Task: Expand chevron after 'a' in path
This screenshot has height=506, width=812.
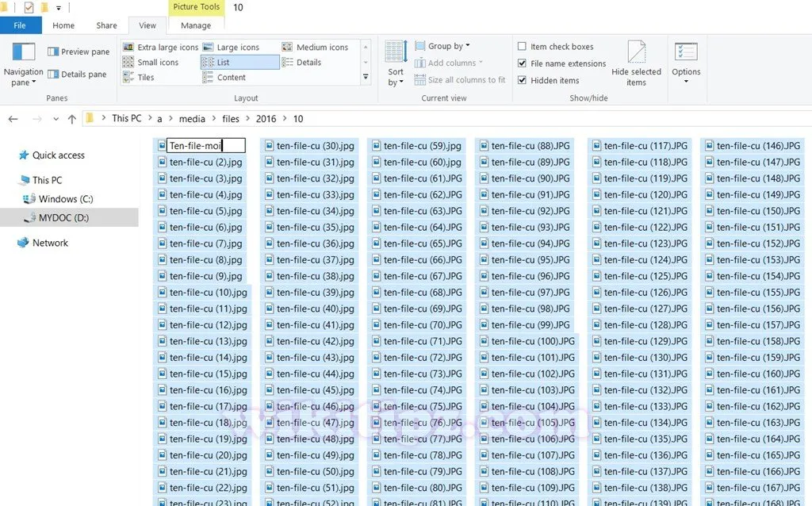Action: click(170, 119)
